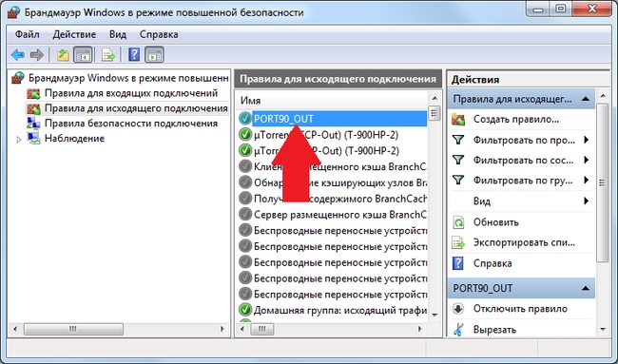Click rules list vertical scrollbar thumb
This screenshot has height=364, width=618.
coord(435,113)
